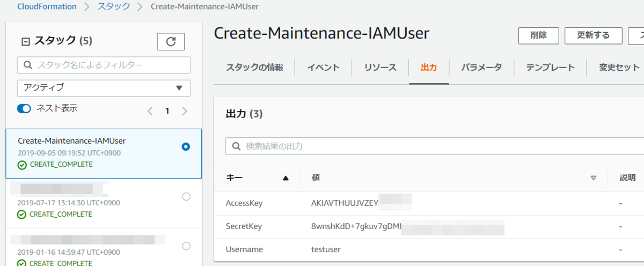Viewport: 644px width, 266px height.
Task: Click the AccessKey key cell
Action: (244, 203)
